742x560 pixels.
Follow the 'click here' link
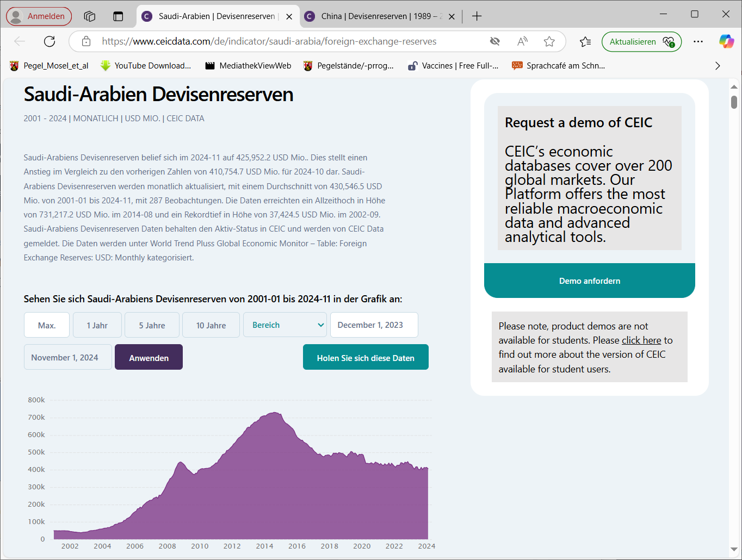point(641,340)
